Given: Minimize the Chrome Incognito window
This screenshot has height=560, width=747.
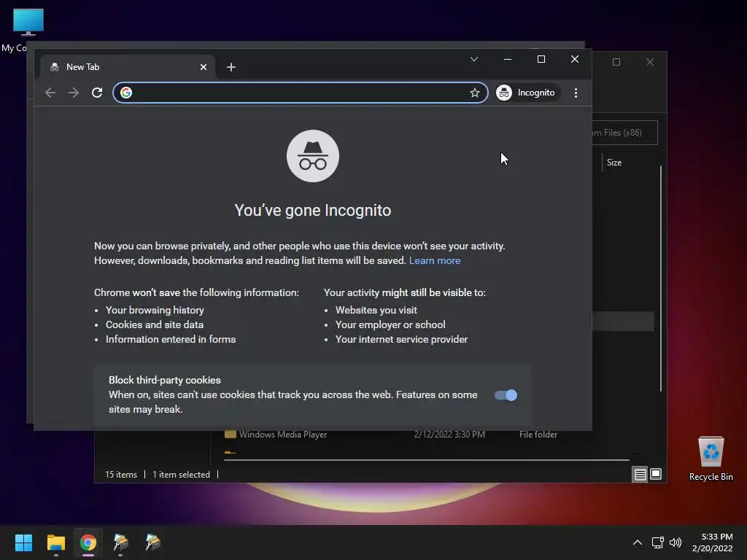Looking at the screenshot, I should pyautogui.click(x=508, y=59).
